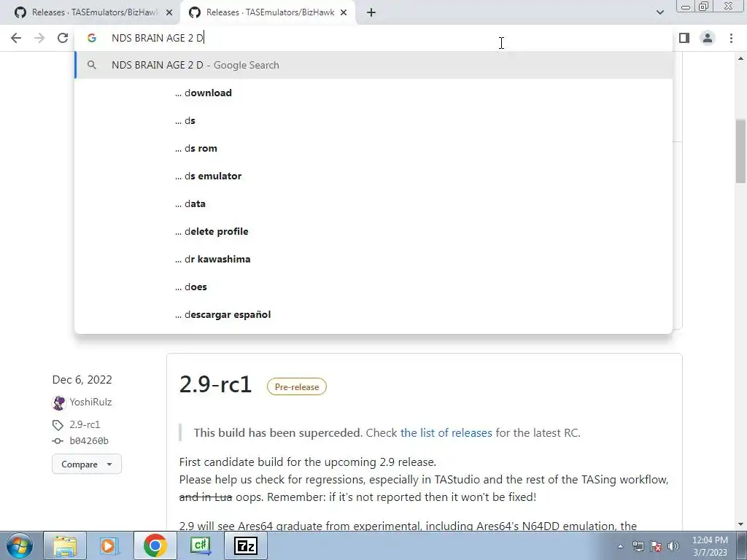Open the Action Center flag icon
The height and width of the screenshot is (560, 747).
pyautogui.click(x=656, y=546)
